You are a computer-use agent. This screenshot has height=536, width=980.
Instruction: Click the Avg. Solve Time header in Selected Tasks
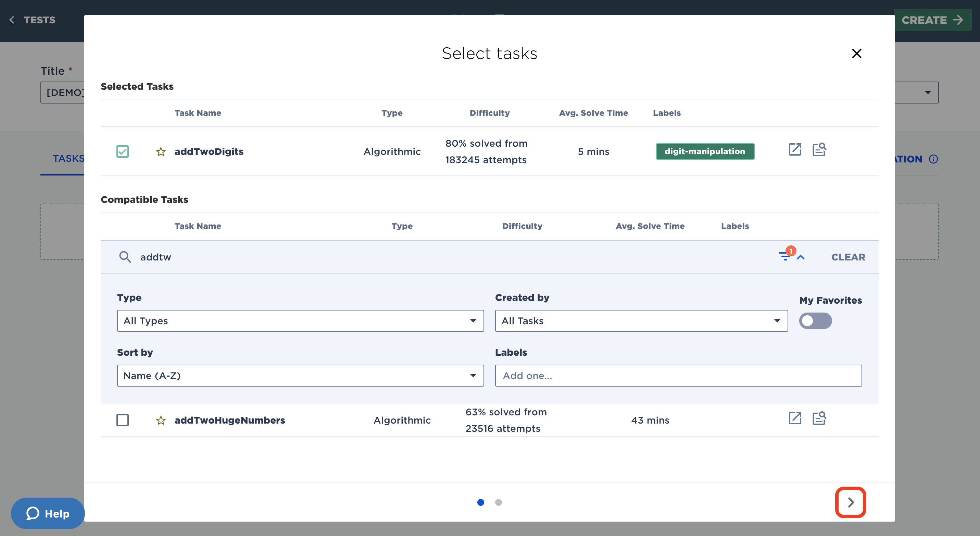point(593,113)
